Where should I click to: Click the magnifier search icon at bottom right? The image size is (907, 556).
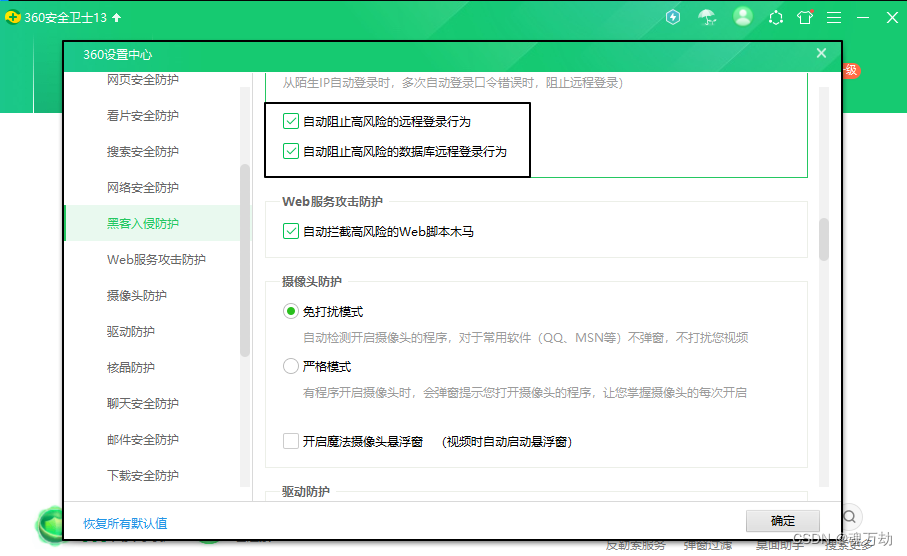pyautogui.click(x=850, y=517)
